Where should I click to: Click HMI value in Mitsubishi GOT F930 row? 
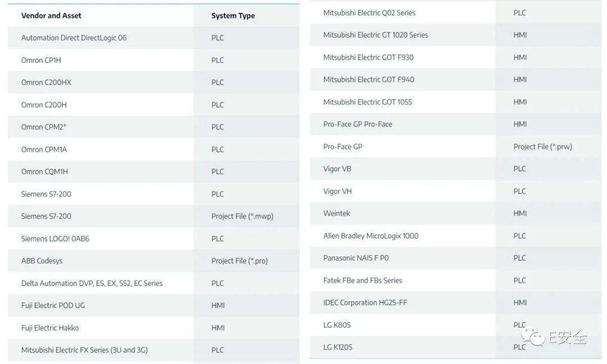[x=520, y=57]
